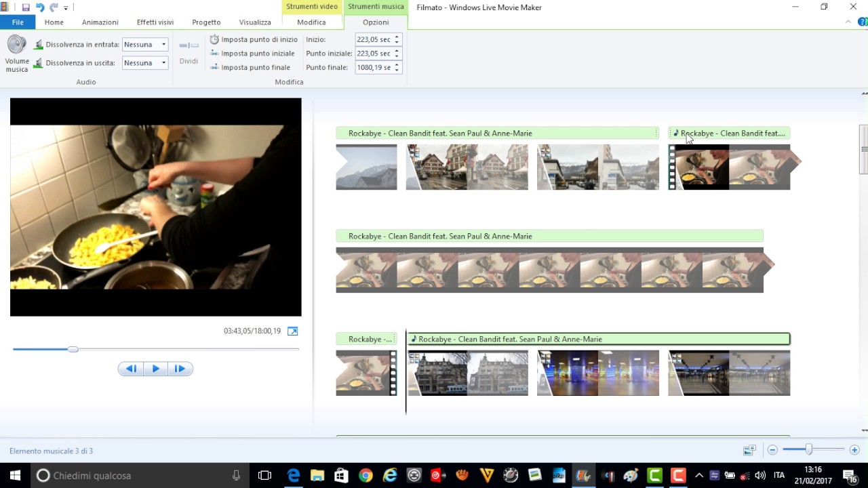The width and height of the screenshot is (868, 488).
Task: Launch Microsoft Edge from the taskbar
Action: click(294, 475)
